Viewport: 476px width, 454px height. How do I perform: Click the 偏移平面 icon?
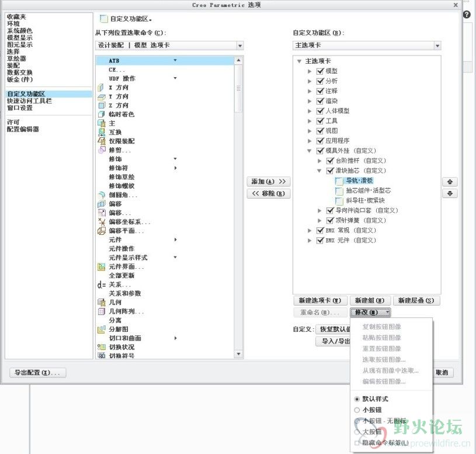coord(102,231)
